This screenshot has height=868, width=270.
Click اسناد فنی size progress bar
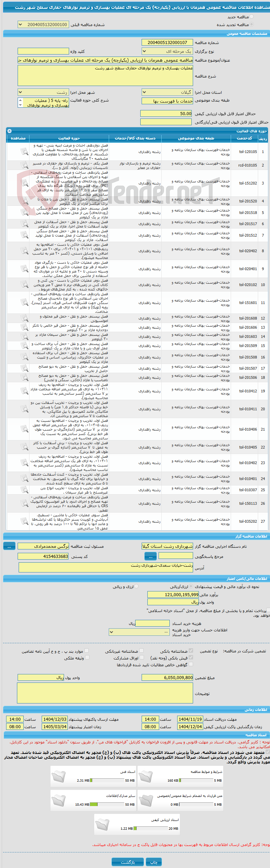click(107, 780)
